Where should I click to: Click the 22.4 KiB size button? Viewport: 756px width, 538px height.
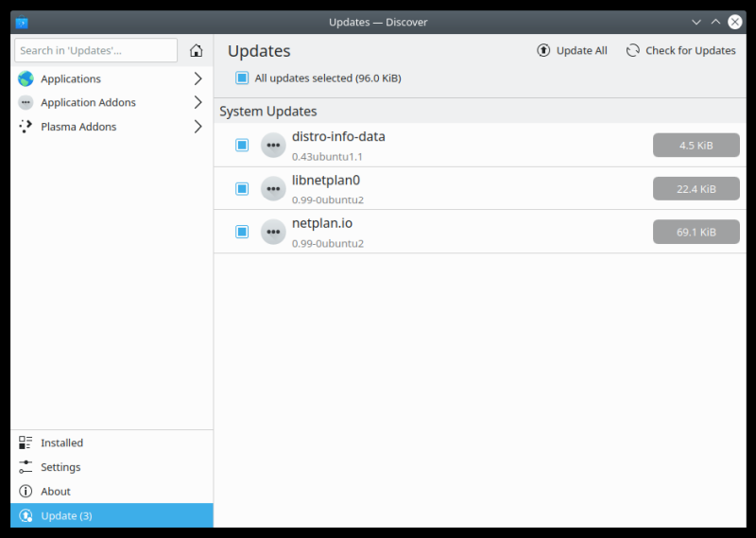(x=696, y=189)
